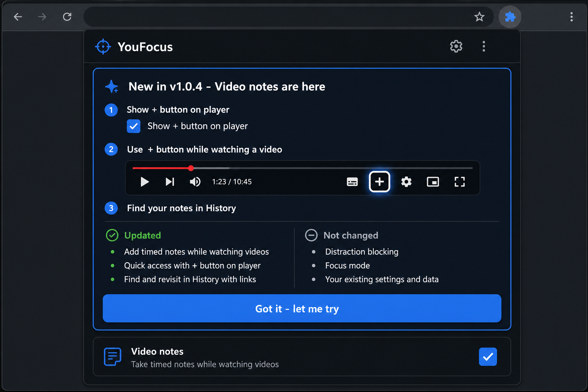
Task: Click the red progress bar scrubber
Action: point(191,168)
